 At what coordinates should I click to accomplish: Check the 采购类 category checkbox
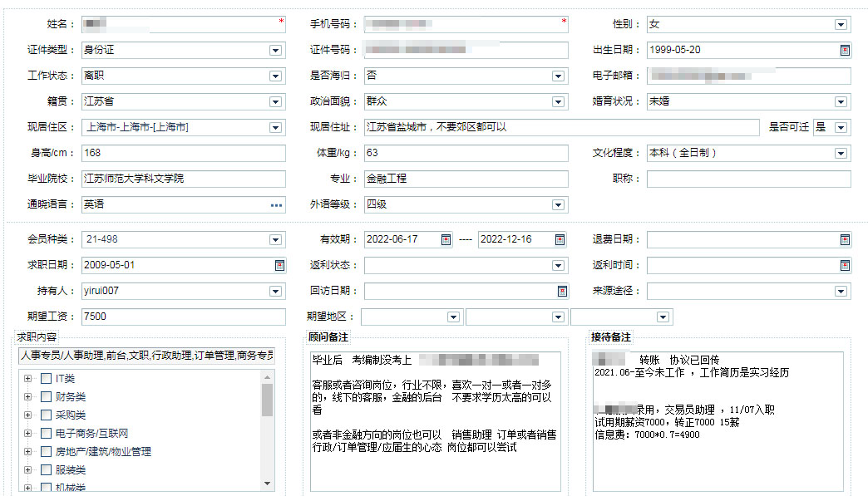coord(47,415)
